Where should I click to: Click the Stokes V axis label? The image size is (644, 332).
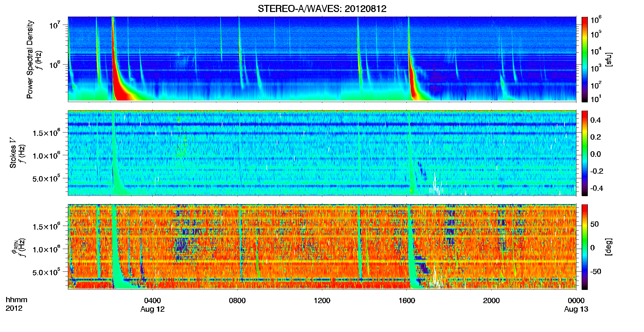[13, 153]
